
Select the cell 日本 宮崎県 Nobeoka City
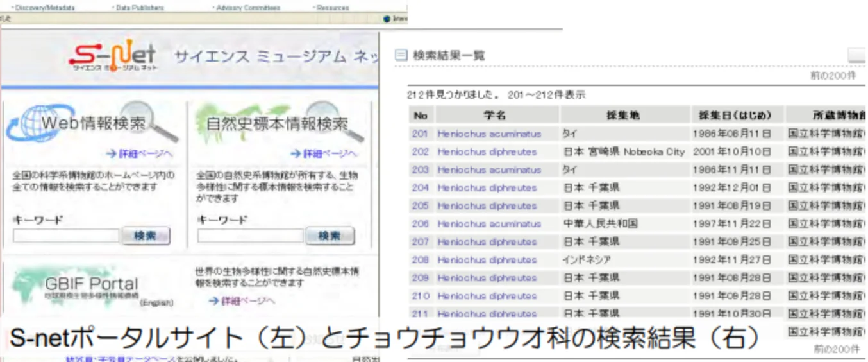(624, 152)
